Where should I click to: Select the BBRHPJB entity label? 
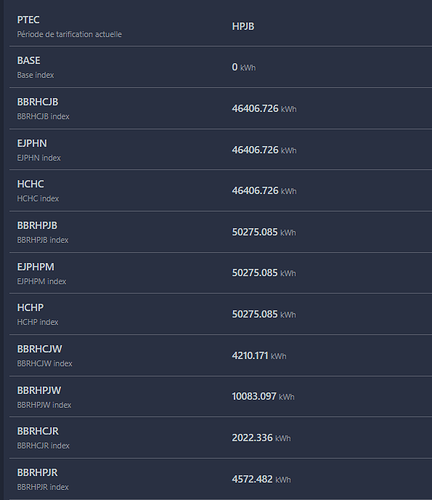pyautogui.click(x=37, y=226)
